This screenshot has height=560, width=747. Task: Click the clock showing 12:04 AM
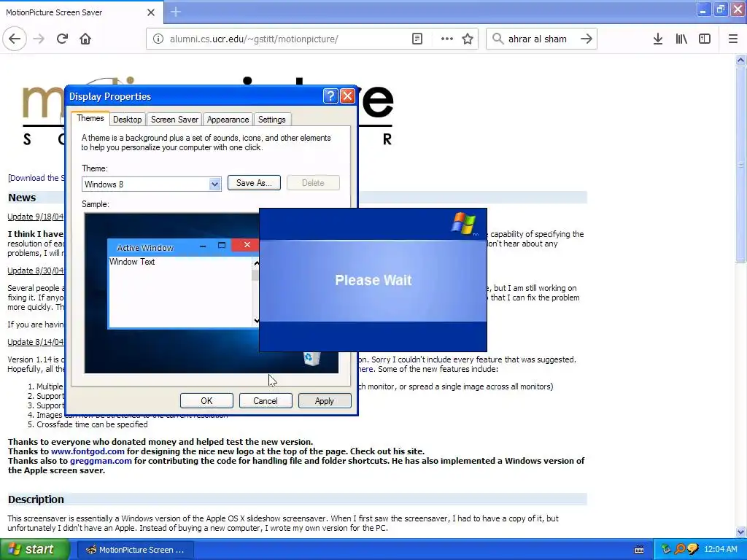[x=720, y=550]
